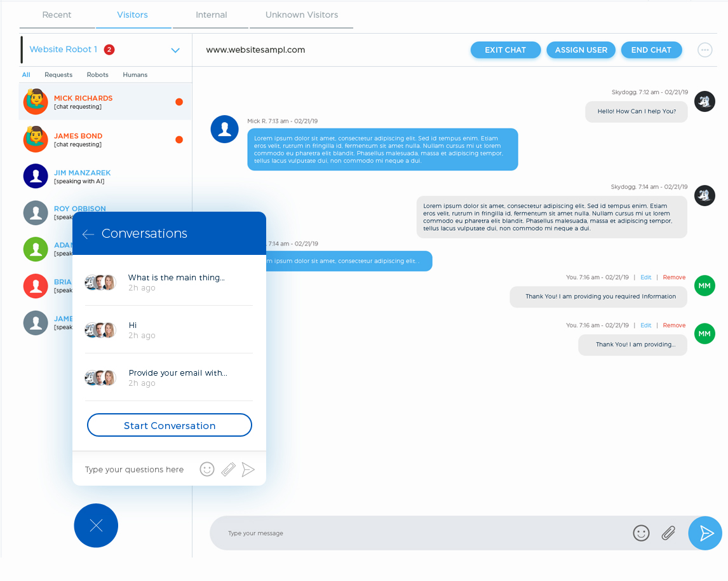Image resolution: width=728 pixels, height=581 pixels.
Task: Attach a file using the main paperclip icon
Action: [668, 533]
